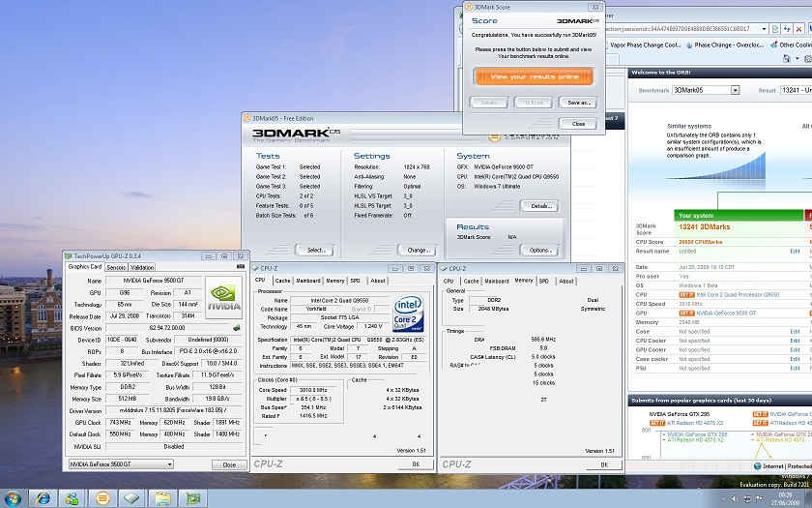Screen dimensions: 812x508
Task: Click 'View your results online' button
Action: (x=533, y=76)
